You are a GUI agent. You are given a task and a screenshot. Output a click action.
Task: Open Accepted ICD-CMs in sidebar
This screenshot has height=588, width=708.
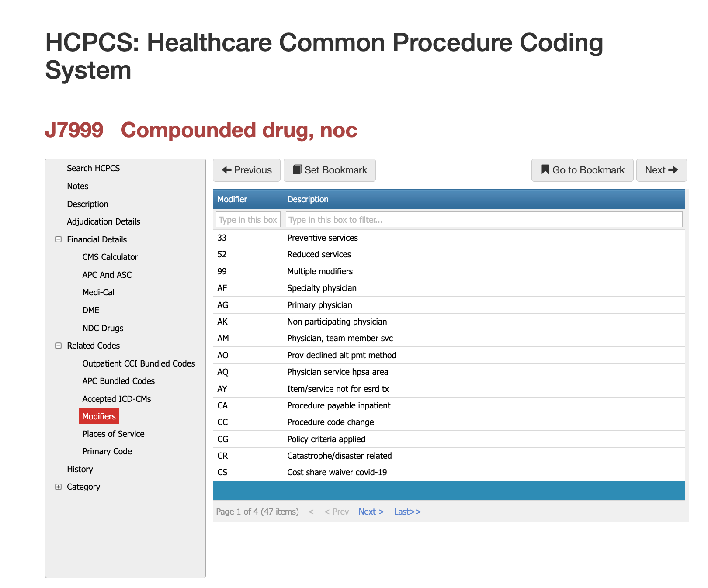pos(116,399)
